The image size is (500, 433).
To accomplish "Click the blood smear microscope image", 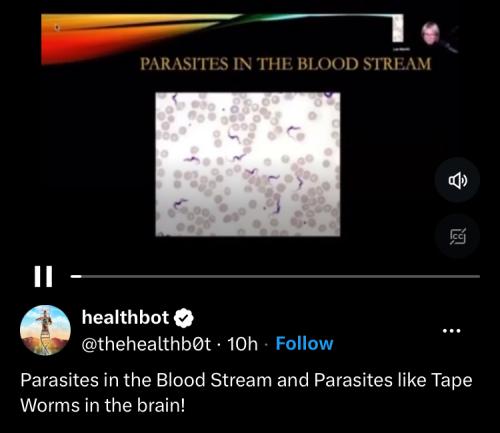I will (x=248, y=164).
